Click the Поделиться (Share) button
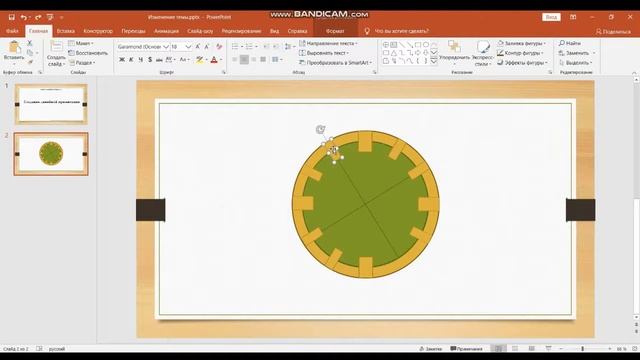Screen dimensions: 640x360 [x=613, y=31]
